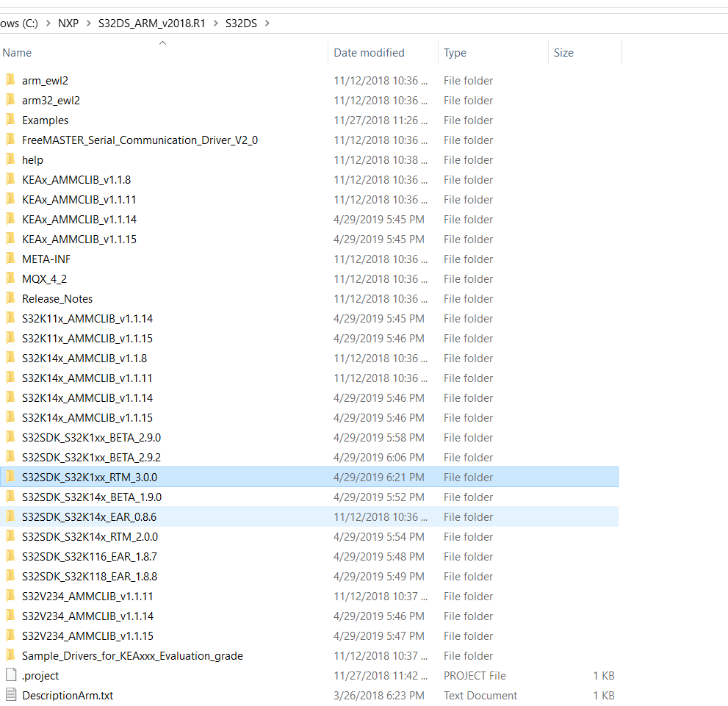Click the S32SDK_S32K1xx_BETA_2.9.0 folder icon
Image resolution: width=728 pixels, height=706 pixels.
tap(11, 437)
